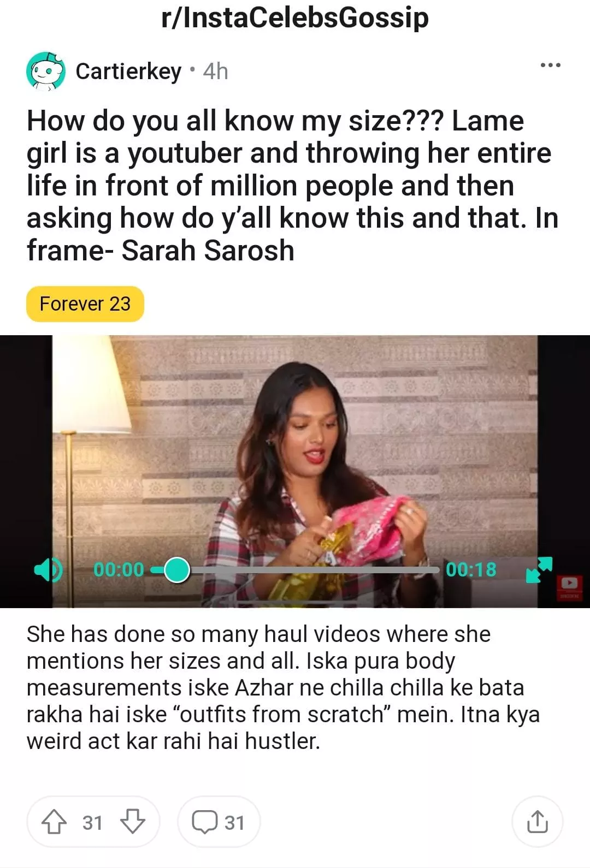The width and height of the screenshot is (590, 868).
Task: Click Cartierkey's Reddit avatar
Action: click(46, 72)
